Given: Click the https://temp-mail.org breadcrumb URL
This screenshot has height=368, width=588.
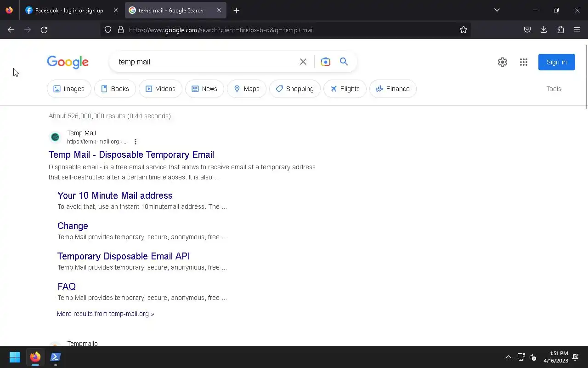Looking at the screenshot, I should [97, 142].
